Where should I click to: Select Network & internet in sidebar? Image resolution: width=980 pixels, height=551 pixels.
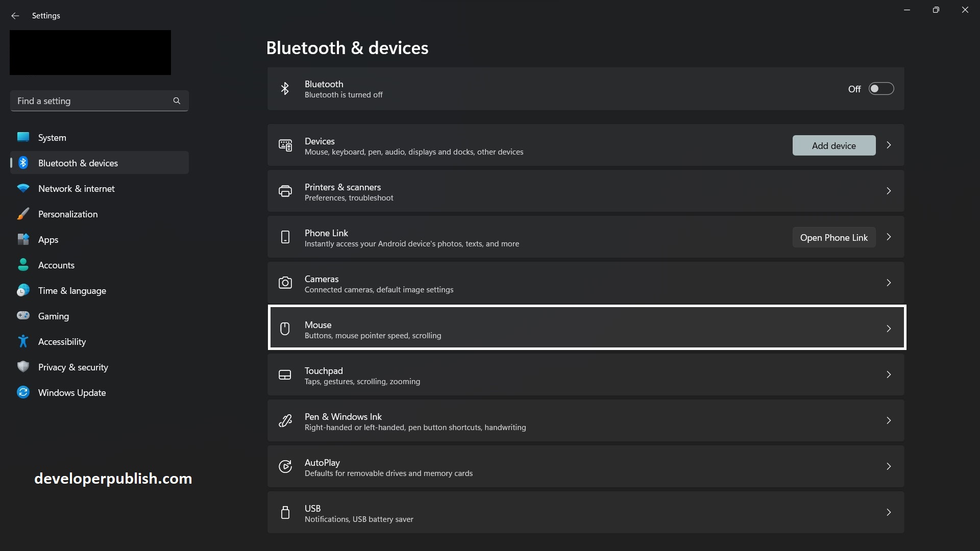tap(77, 188)
